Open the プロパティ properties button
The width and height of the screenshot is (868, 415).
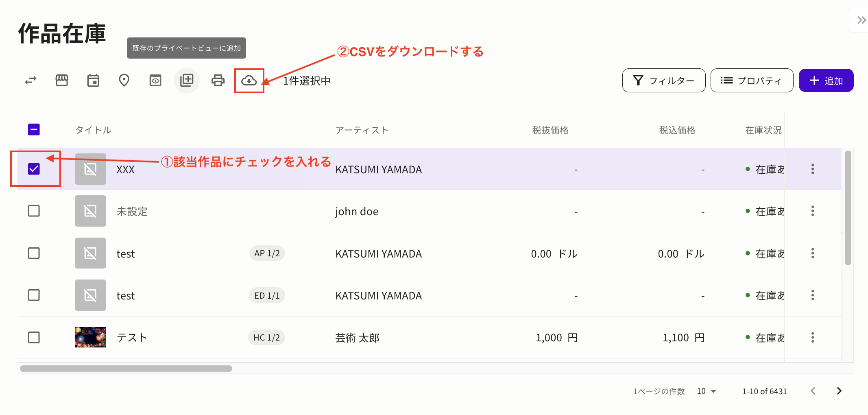(752, 81)
